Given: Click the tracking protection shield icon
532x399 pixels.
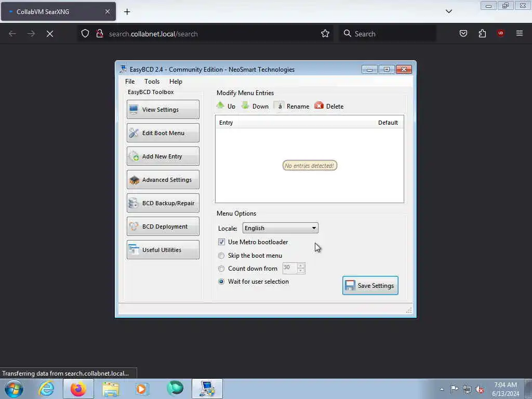Looking at the screenshot, I should click(x=85, y=33).
